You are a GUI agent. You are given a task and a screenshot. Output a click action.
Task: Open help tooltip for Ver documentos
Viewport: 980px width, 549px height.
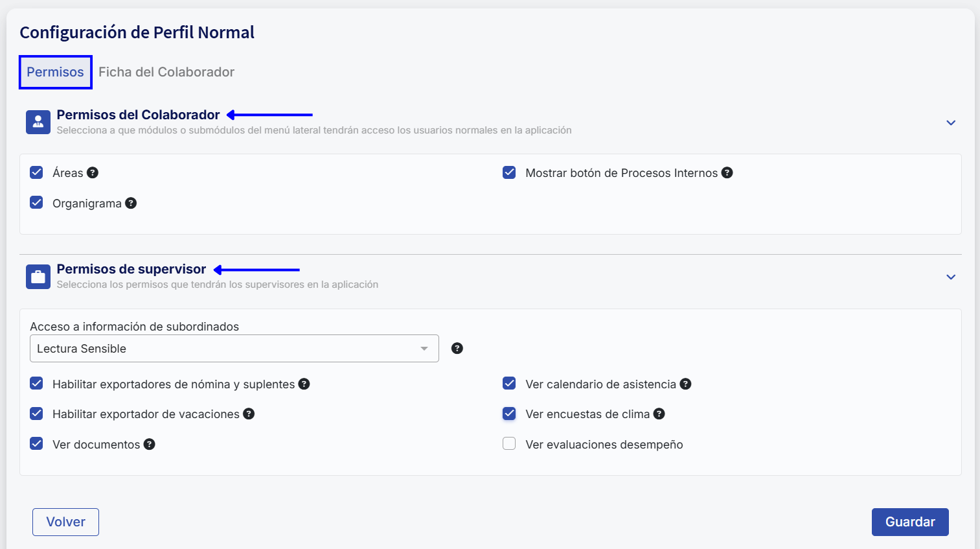point(149,444)
